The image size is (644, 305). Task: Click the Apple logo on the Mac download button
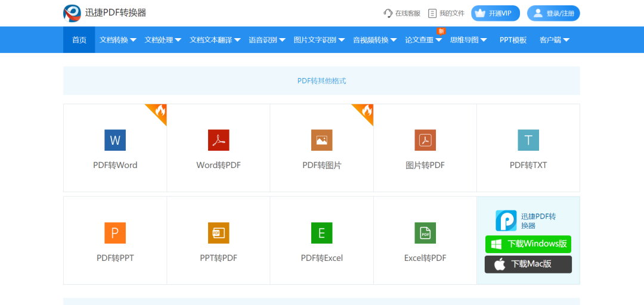pyautogui.click(x=500, y=264)
